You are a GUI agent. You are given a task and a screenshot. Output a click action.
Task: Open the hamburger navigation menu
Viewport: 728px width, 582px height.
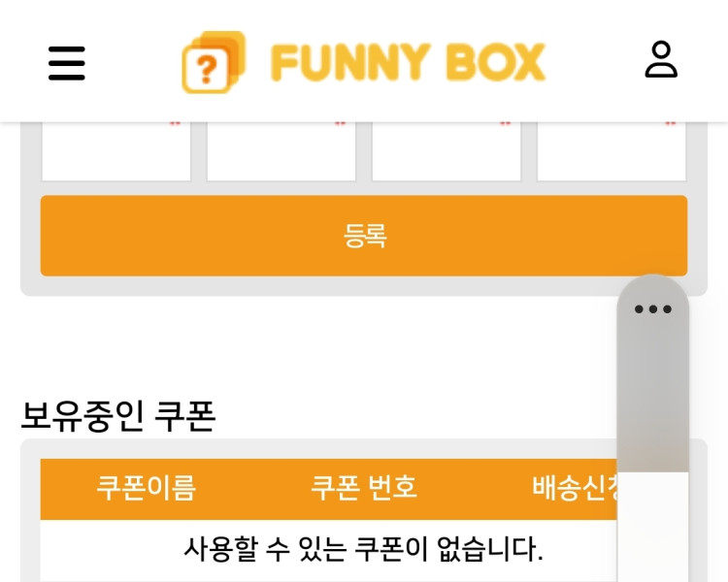point(67,63)
